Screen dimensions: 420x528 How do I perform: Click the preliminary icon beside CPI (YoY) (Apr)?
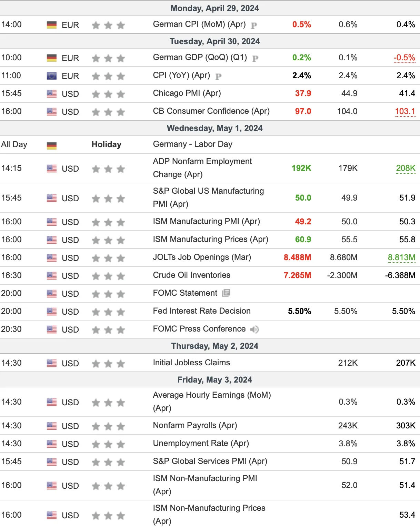coord(218,76)
